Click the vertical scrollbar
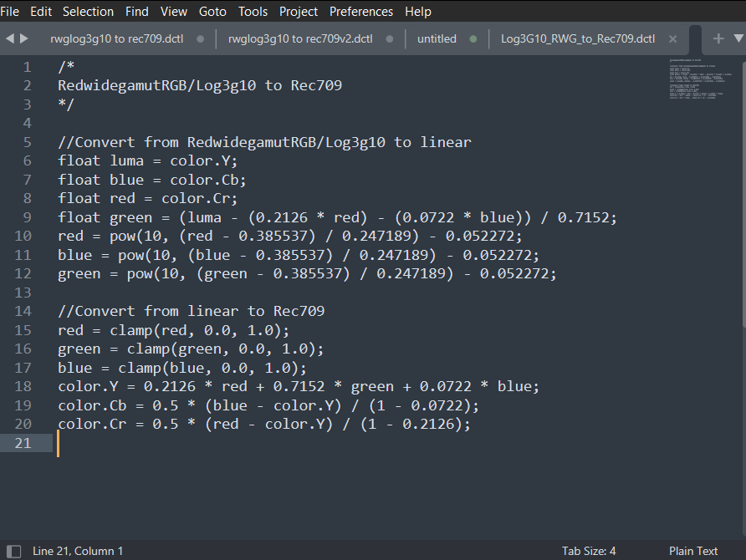The width and height of the screenshot is (746, 560). click(x=743, y=194)
